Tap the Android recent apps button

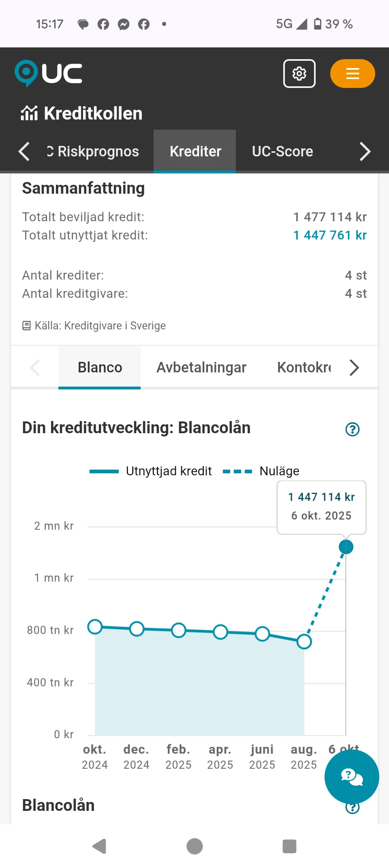(x=289, y=846)
